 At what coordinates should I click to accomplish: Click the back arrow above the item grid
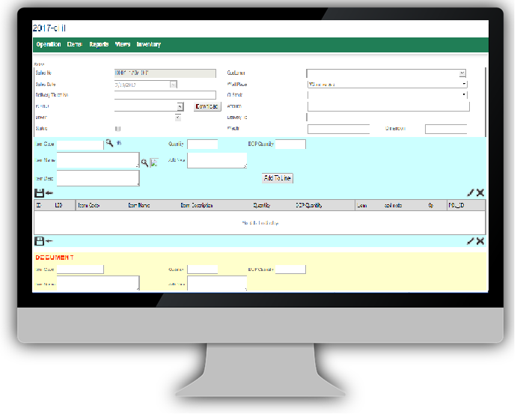49,193
